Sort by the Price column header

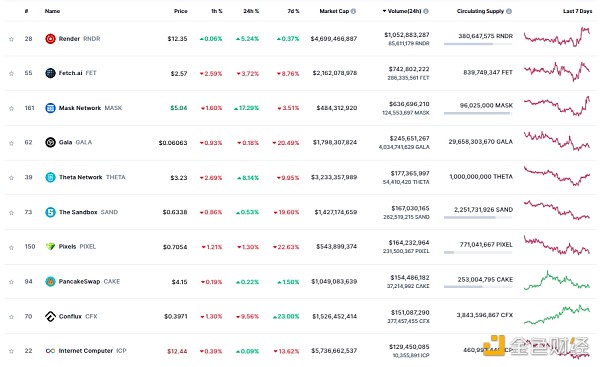tap(181, 11)
